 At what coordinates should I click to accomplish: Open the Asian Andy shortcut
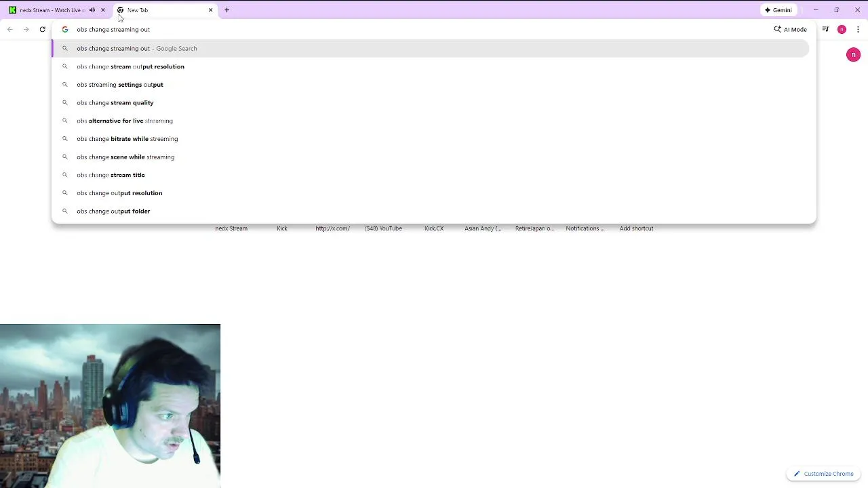(x=483, y=228)
